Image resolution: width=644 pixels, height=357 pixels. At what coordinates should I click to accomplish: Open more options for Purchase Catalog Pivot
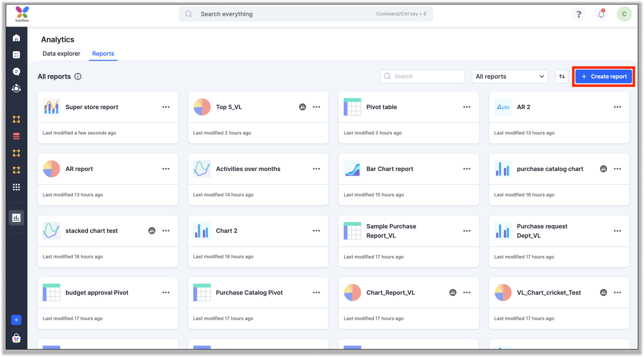(x=316, y=292)
